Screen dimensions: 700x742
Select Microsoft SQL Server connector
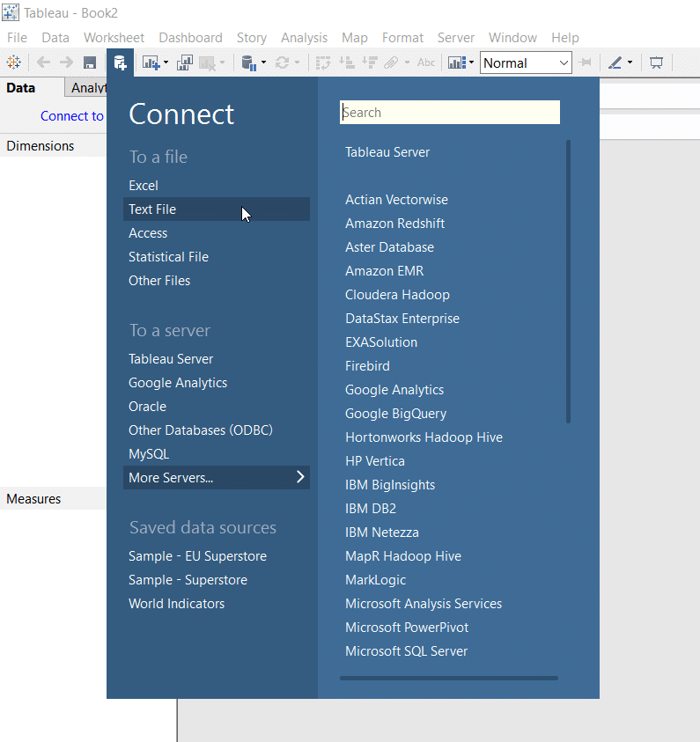(x=407, y=651)
